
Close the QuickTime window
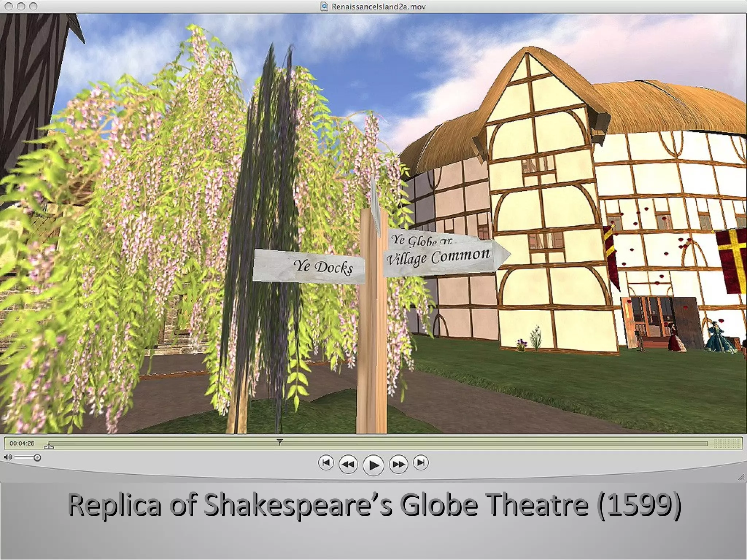pos(9,6)
